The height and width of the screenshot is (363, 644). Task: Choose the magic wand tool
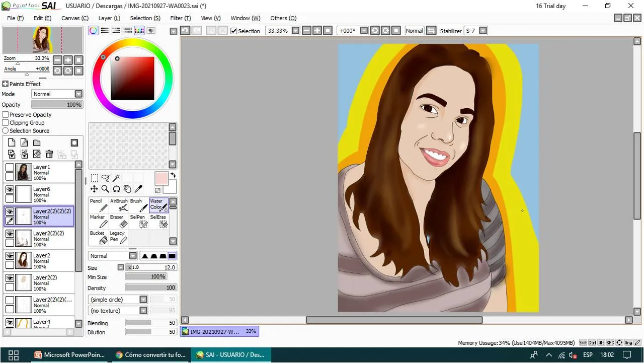coord(116,178)
